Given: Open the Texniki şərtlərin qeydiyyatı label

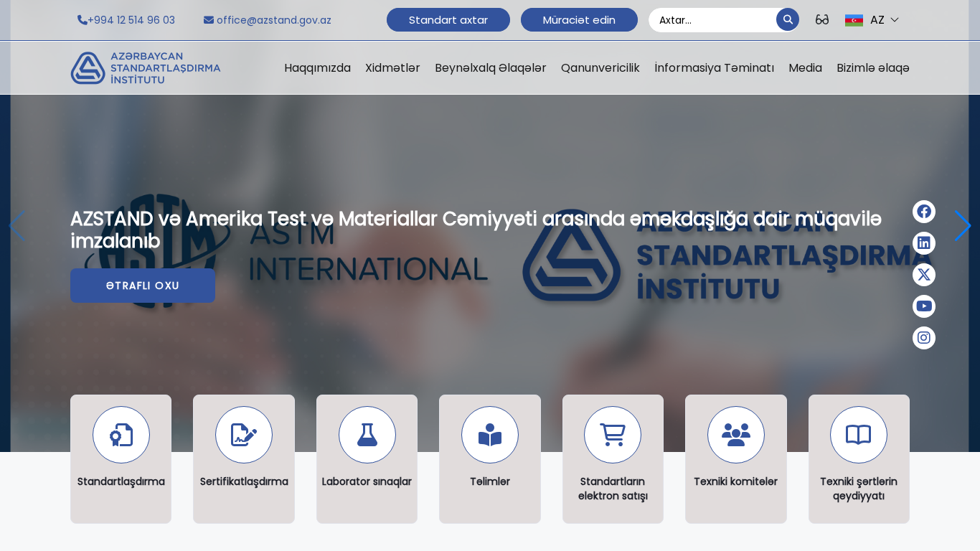Looking at the screenshot, I should pyautogui.click(x=859, y=489).
